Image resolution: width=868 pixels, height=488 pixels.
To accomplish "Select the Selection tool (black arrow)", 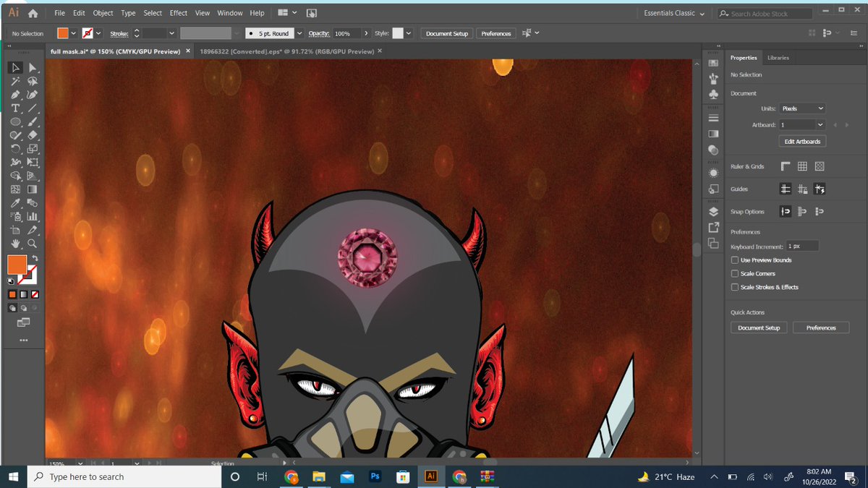I will 15,67.
